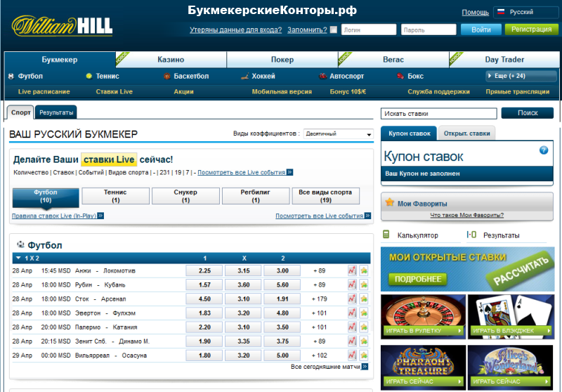Click the Искать ставки search field

click(438, 114)
